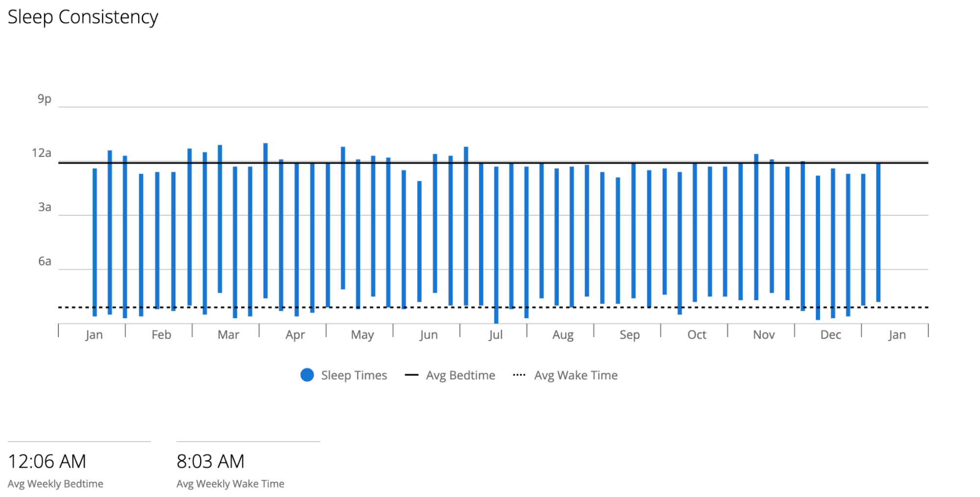Click the blue Sleep Times legend circle
The width and height of the screenshot is (980, 497).
(307, 375)
